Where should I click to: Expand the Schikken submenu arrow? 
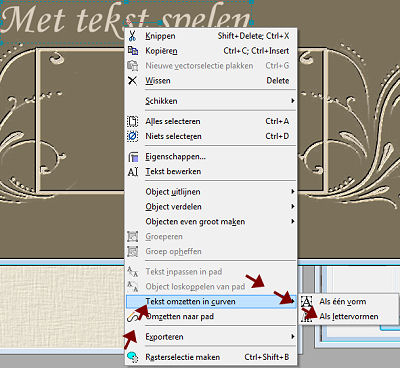coord(292,101)
